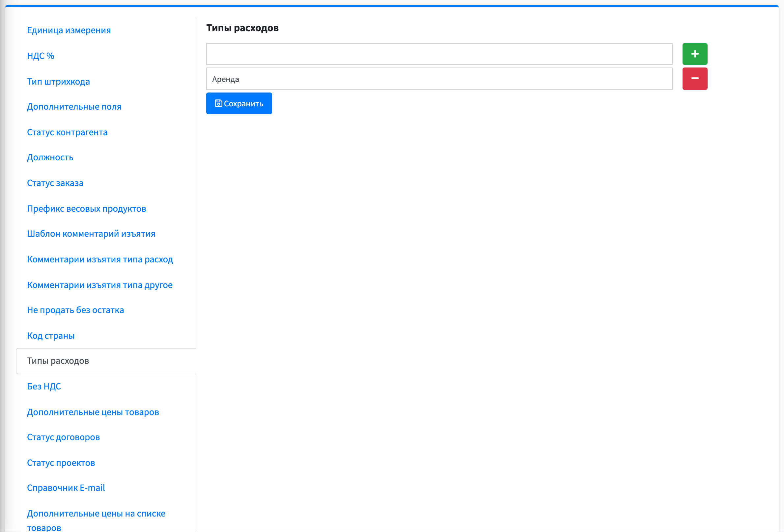The width and height of the screenshot is (784, 532).
Task: Select the Должность menu item
Action: (50, 157)
